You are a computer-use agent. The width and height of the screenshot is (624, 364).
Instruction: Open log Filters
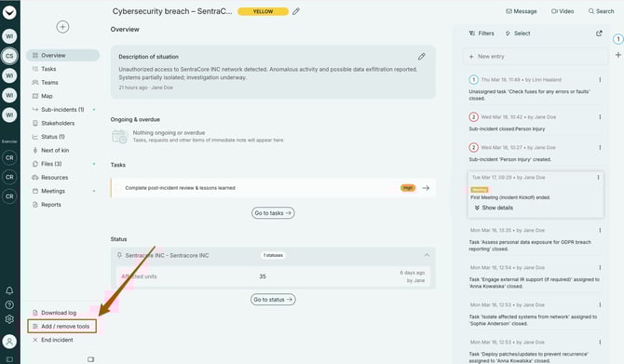(x=482, y=34)
